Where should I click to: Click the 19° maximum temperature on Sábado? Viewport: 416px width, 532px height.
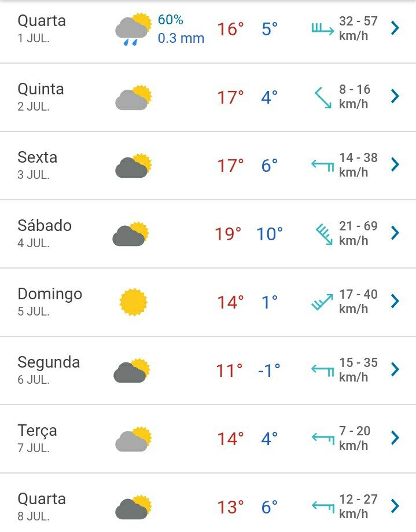pyautogui.click(x=228, y=234)
